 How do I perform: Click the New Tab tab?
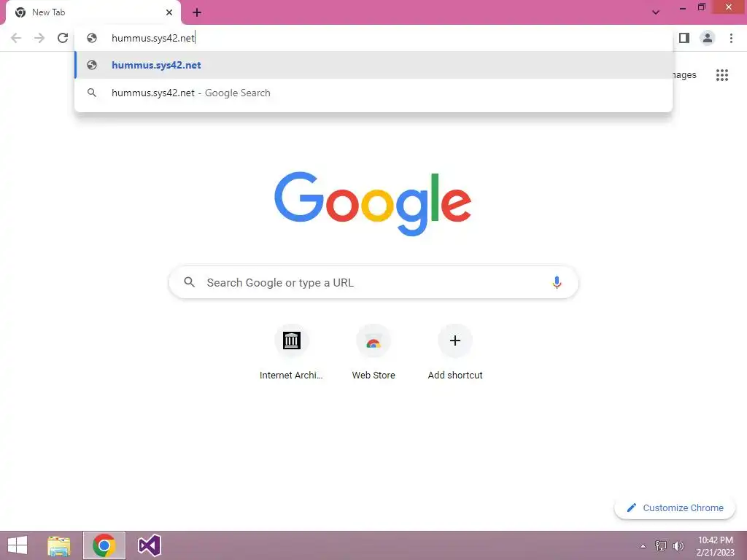click(93, 12)
